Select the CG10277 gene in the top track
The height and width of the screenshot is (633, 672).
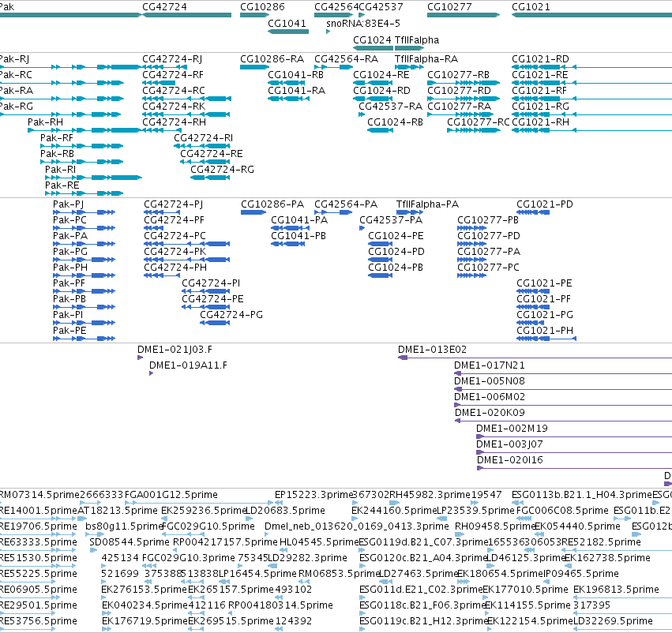[x=464, y=15]
